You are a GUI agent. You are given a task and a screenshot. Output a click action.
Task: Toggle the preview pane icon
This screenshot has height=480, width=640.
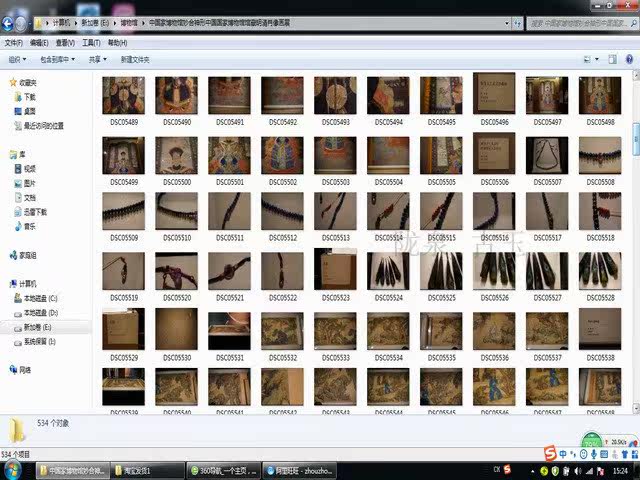click(x=612, y=60)
